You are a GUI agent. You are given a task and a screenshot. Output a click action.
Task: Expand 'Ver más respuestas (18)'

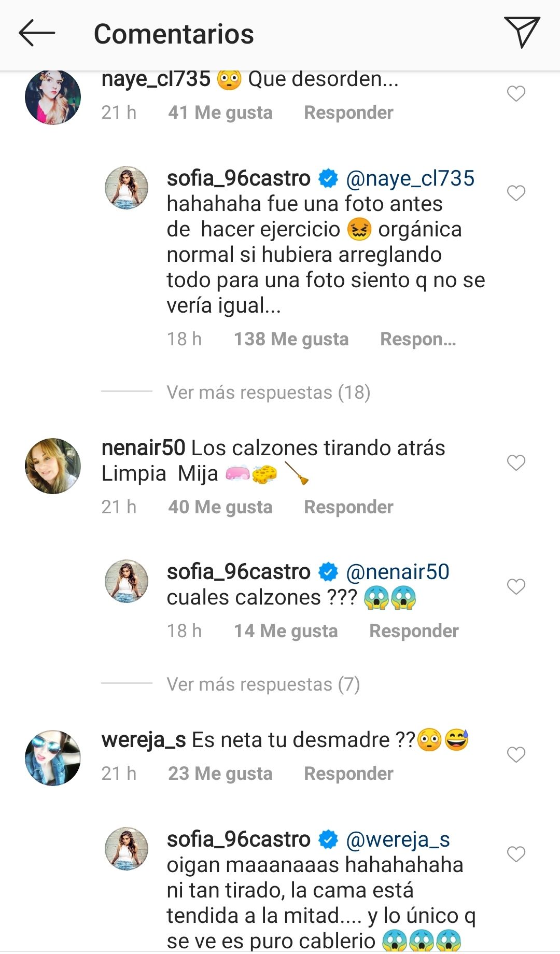click(x=268, y=392)
